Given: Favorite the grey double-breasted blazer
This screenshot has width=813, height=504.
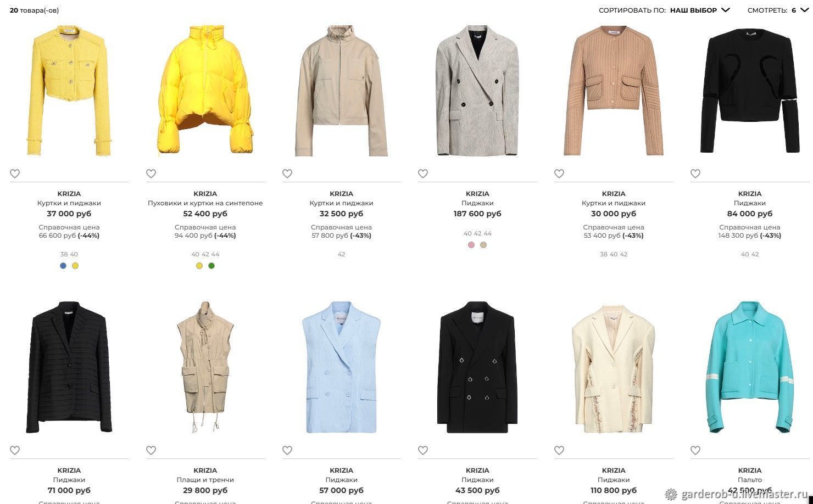Looking at the screenshot, I should coord(423,173).
